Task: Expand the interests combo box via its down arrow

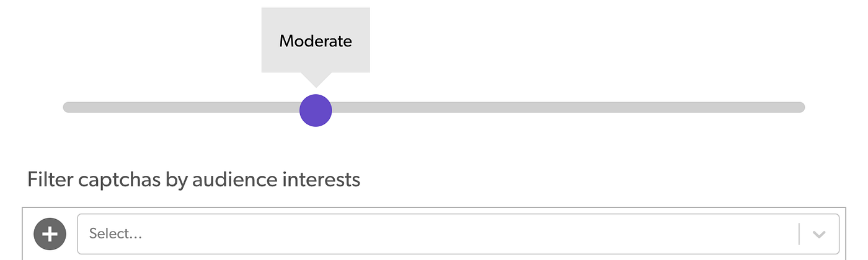Action: click(819, 234)
